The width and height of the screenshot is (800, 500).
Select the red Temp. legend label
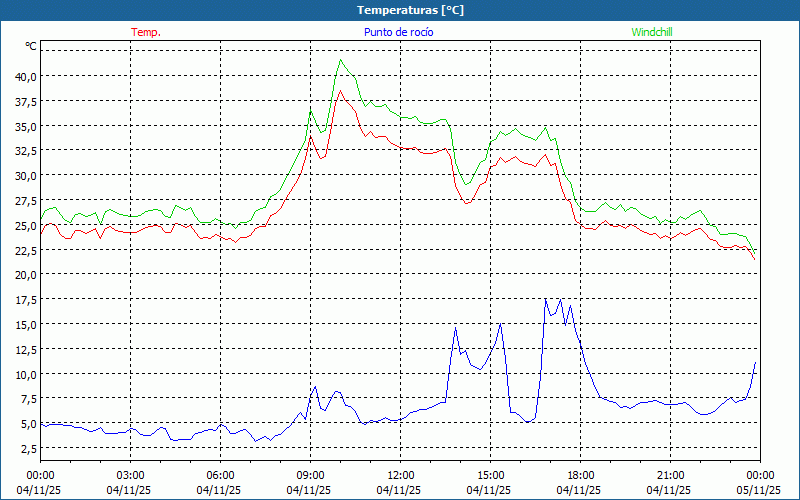pyautogui.click(x=145, y=32)
